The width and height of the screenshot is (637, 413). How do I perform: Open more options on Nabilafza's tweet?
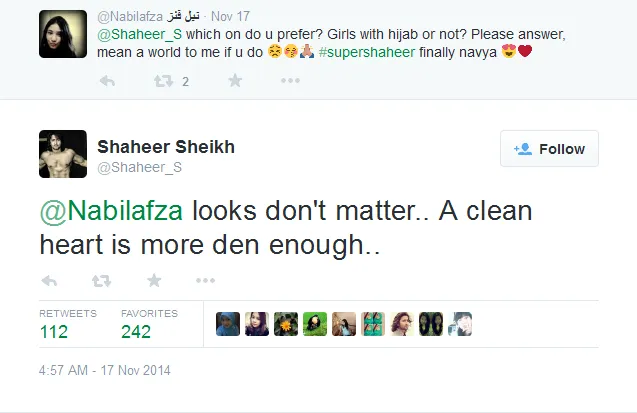pyautogui.click(x=290, y=82)
